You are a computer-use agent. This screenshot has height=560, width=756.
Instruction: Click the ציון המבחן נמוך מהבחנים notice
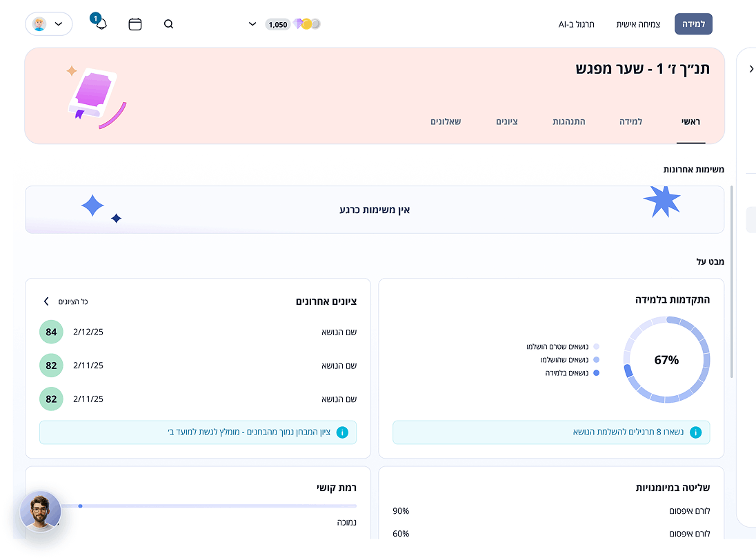click(x=198, y=432)
